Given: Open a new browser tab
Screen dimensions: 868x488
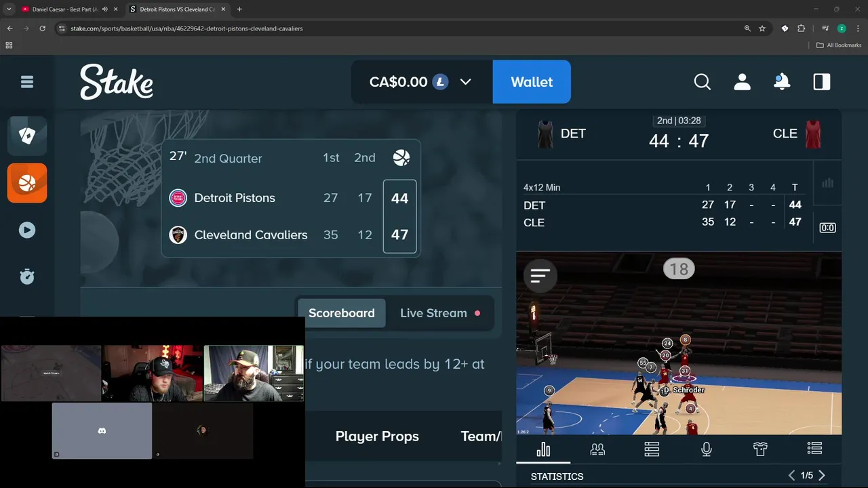Looking at the screenshot, I should 239,9.
